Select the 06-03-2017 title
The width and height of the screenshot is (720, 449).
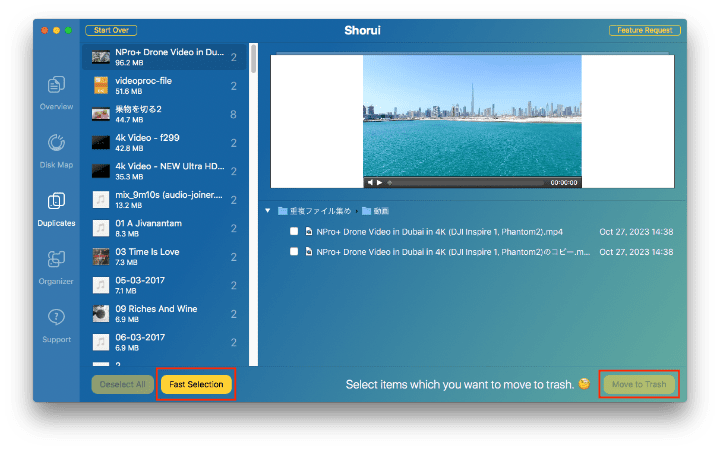(x=140, y=337)
